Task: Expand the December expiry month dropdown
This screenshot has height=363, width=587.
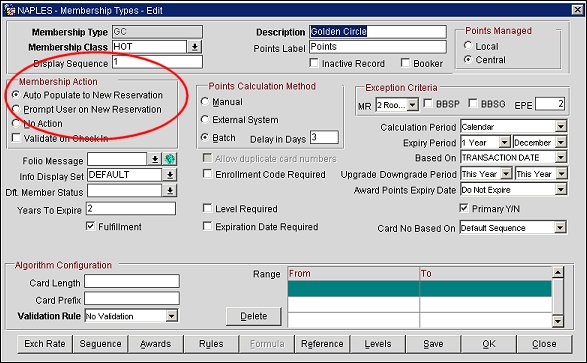Action: pyautogui.click(x=561, y=142)
